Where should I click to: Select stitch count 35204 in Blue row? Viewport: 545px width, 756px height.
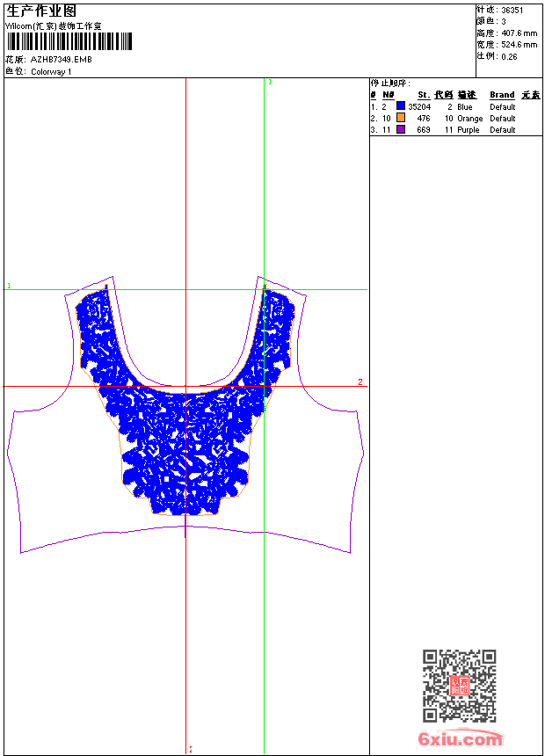pos(419,107)
